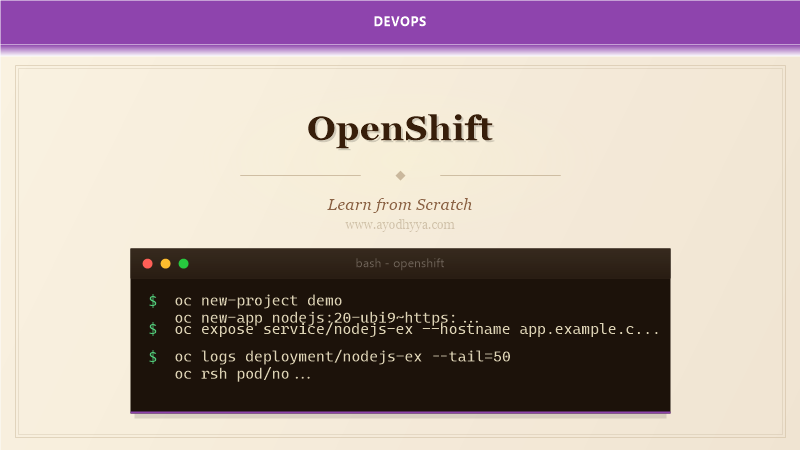This screenshot has width=800, height=450.
Task: Click the 'oc new-app nodejs:20-ubi9' command line
Action: point(327,317)
